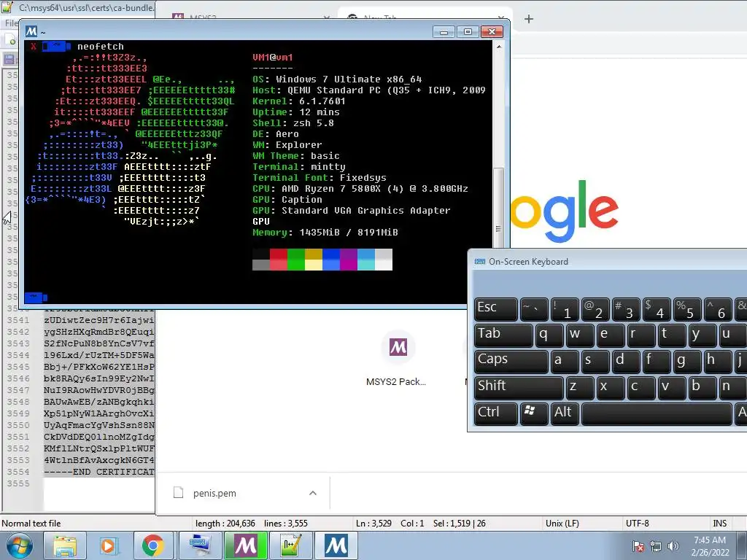Click the tilde/backtick key on On-Screen Keyboard
The height and width of the screenshot is (560, 747).
pyautogui.click(x=534, y=308)
